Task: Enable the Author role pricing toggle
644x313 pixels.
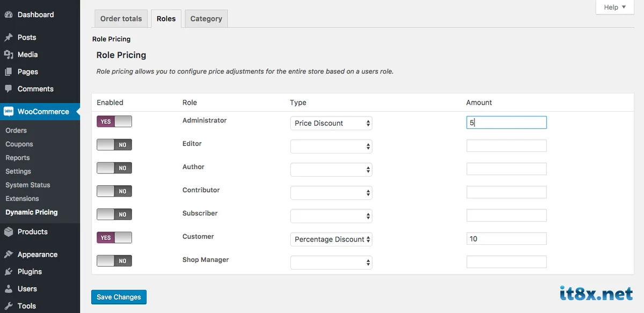Action: (114, 168)
